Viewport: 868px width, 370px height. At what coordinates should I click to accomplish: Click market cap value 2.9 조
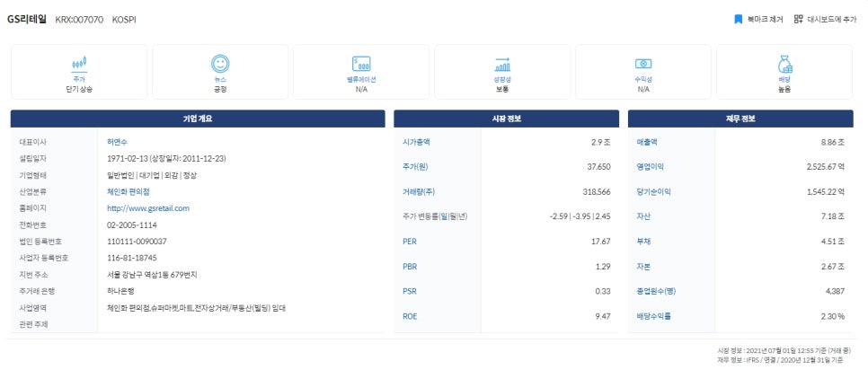pos(600,142)
